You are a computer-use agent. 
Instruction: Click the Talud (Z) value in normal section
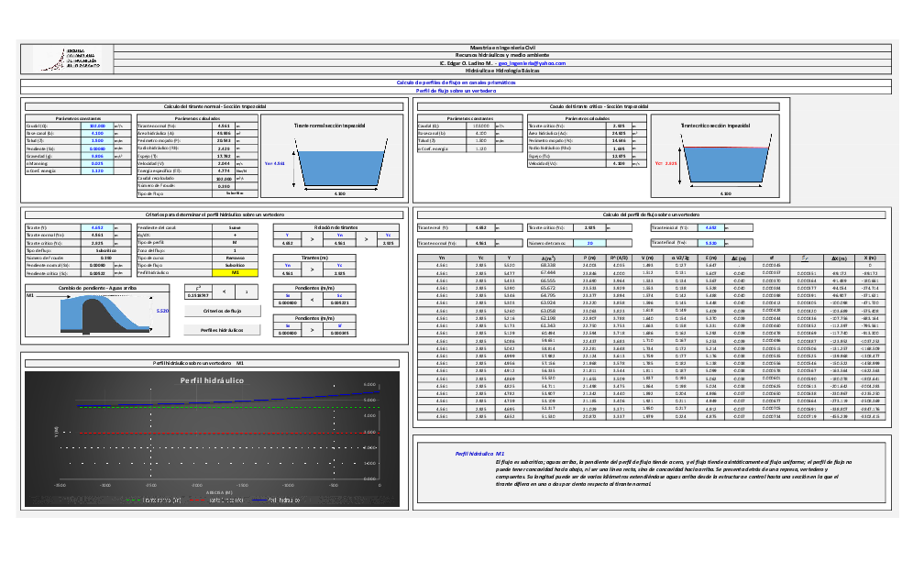coord(97,140)
